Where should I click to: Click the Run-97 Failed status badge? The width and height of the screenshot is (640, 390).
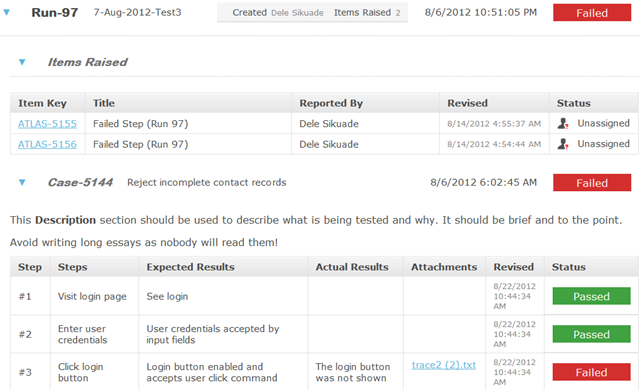click(592, 13)
